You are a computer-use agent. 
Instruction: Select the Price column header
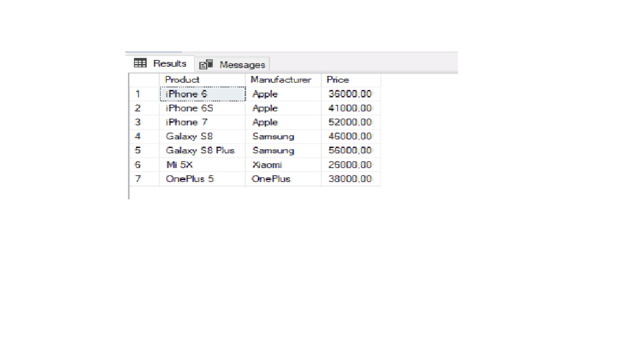(x=351, y=80)
